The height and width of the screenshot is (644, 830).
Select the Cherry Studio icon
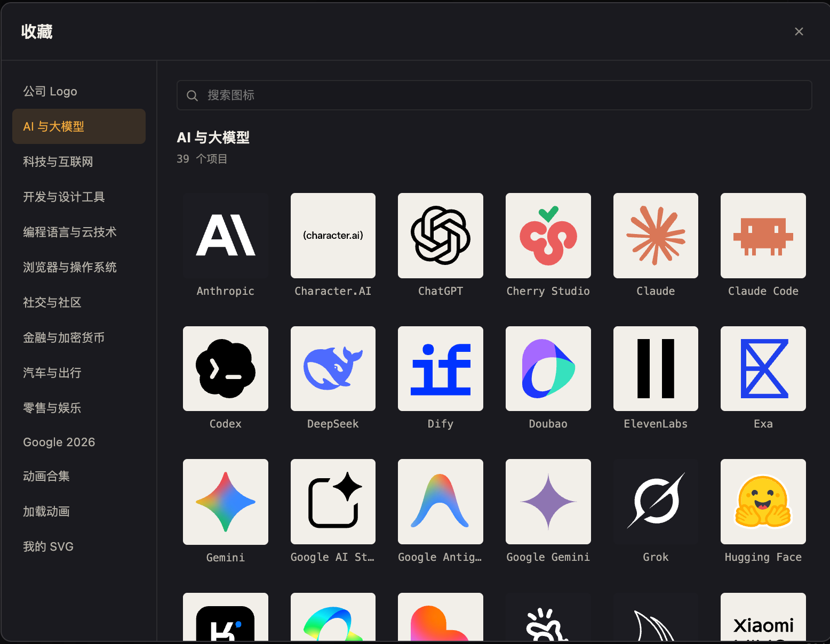click(548, 236)
